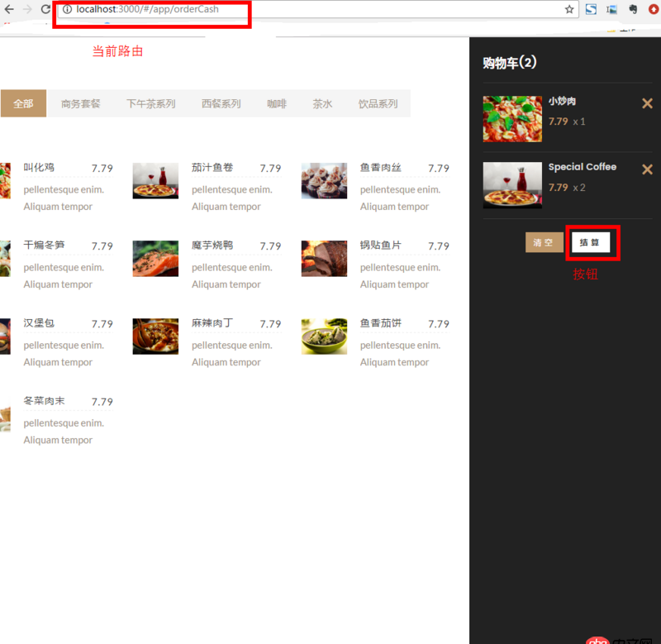Reload the page using the refresh icon
This screenshot has width=661, height=644.
45,9
